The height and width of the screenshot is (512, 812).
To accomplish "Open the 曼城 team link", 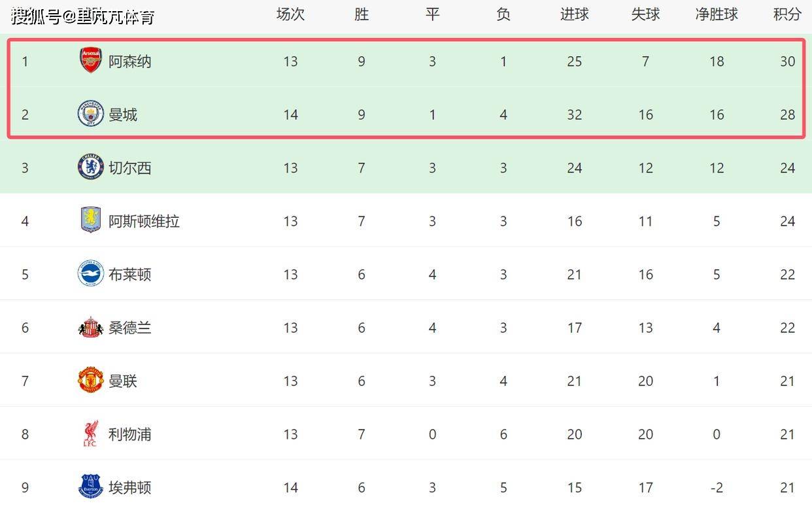I will point(123,115).
